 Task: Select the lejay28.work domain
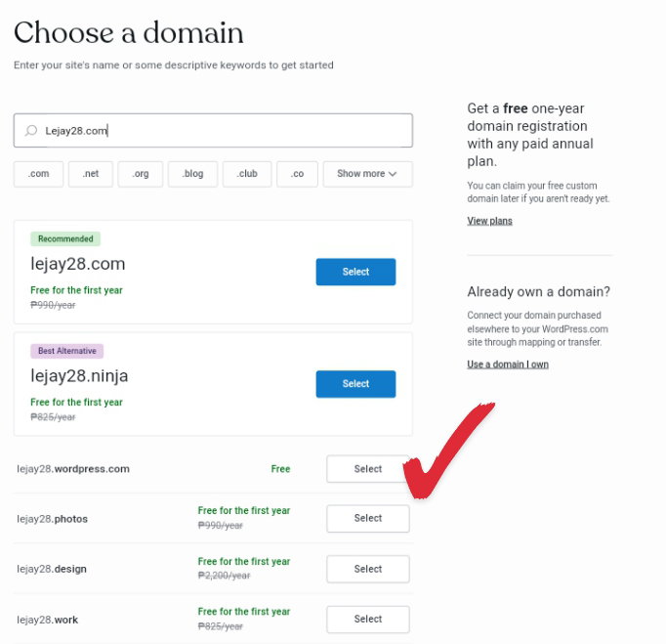[368, 619]
